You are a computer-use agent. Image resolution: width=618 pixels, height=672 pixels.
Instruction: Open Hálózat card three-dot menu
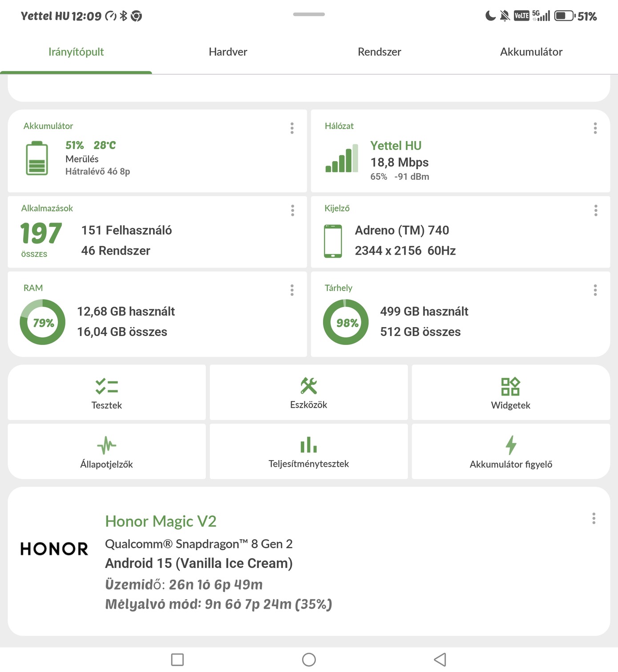pyautogui.click(x=595, y=128)
